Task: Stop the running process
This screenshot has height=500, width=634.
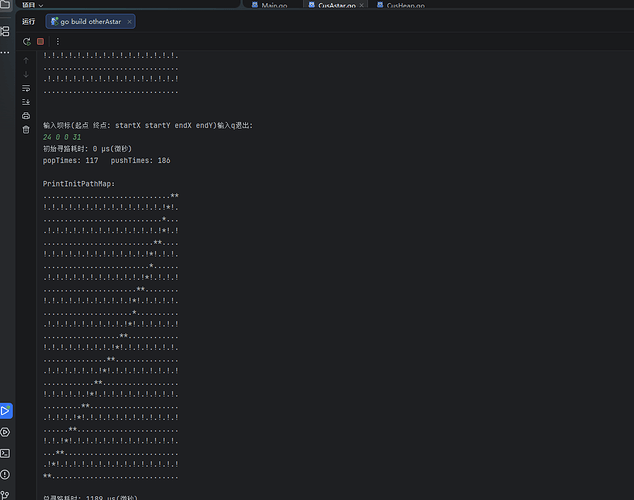Action: click(40, 41)
